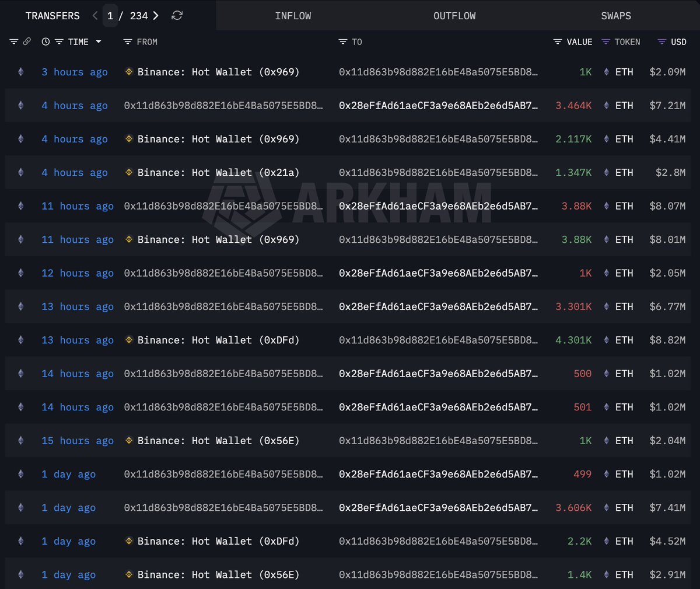Open the TIME column filter

pyautogui.click(x=59, y=42)
